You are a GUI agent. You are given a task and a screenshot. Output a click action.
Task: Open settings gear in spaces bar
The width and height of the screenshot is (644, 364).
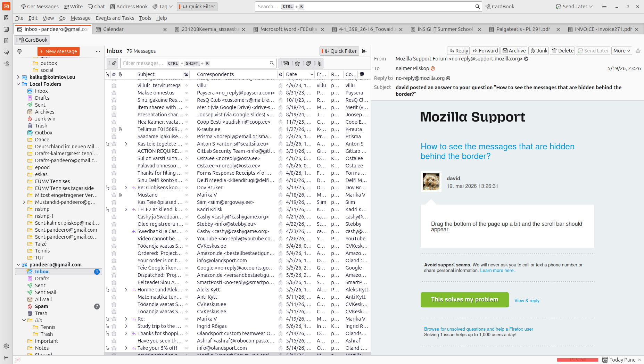[x=6, y=346]
